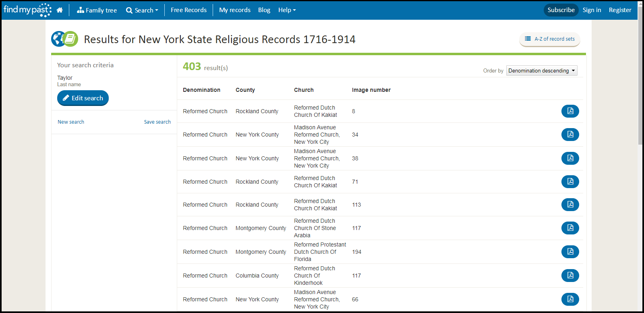Screen dimensions: 644x313
Task: Go to Free Records menu item
Action: [x=188, y=10]
